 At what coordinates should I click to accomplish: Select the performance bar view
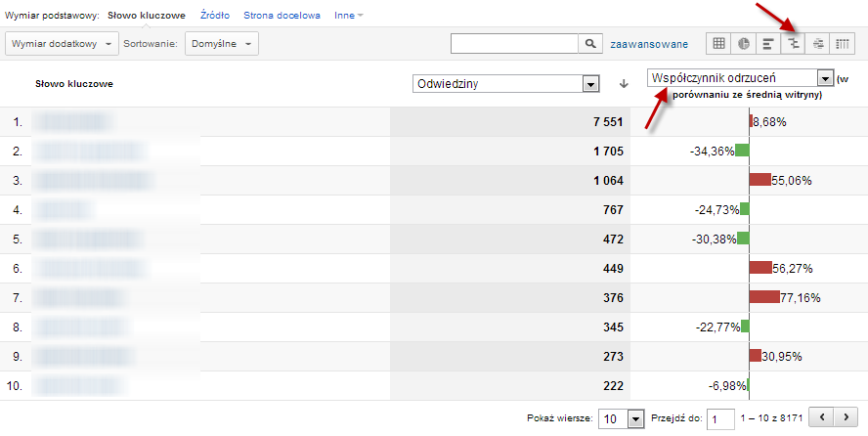pos(768,44)
